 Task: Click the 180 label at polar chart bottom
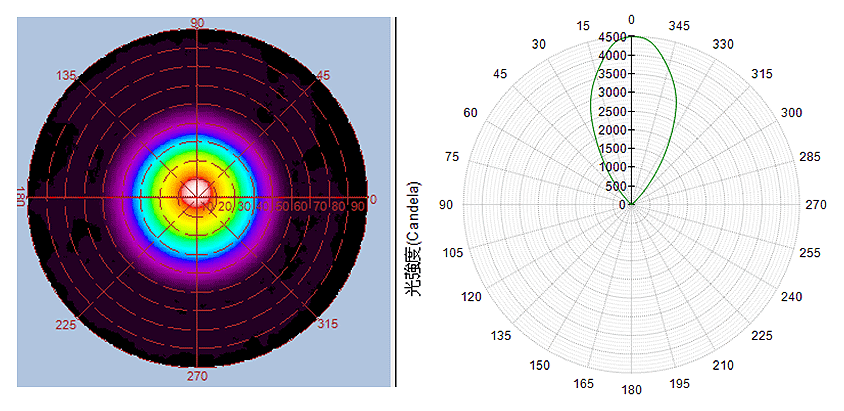631,390
